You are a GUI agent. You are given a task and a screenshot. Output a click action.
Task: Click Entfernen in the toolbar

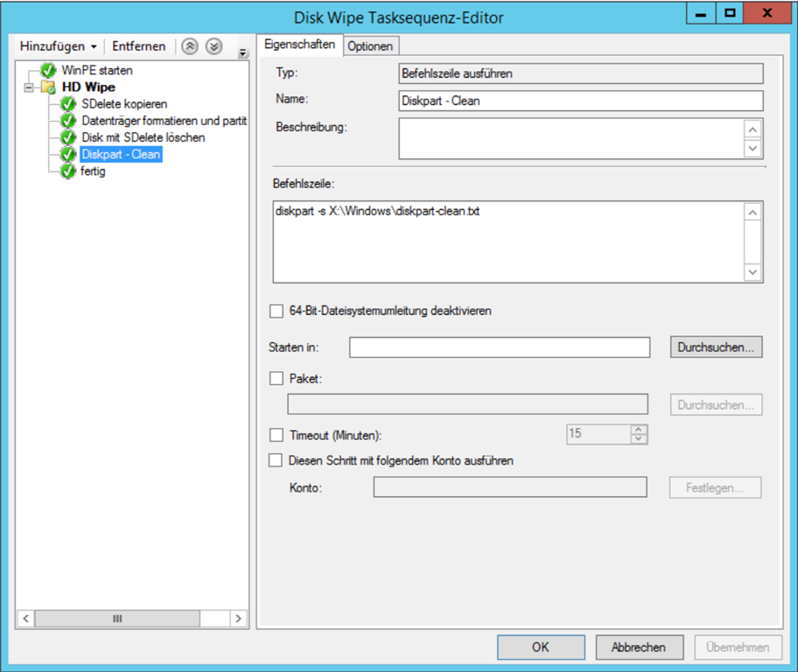pyautogui.click(x=138, y=46)
